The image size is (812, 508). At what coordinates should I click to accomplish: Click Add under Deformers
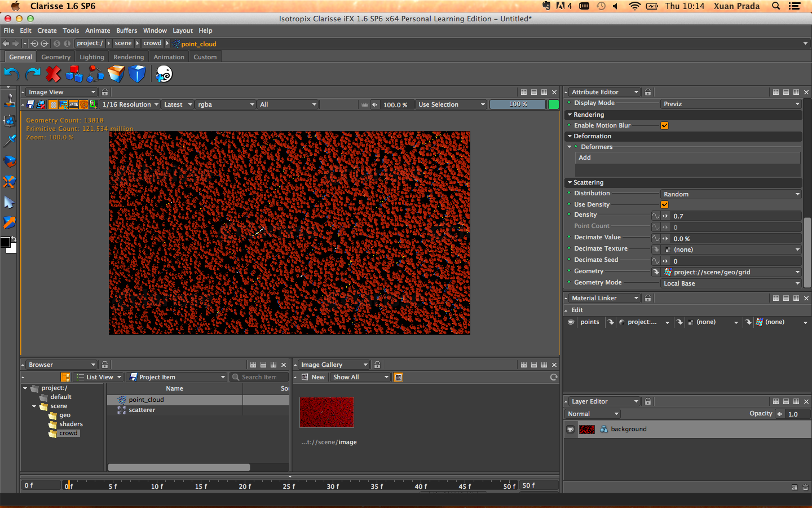point(585,158)
